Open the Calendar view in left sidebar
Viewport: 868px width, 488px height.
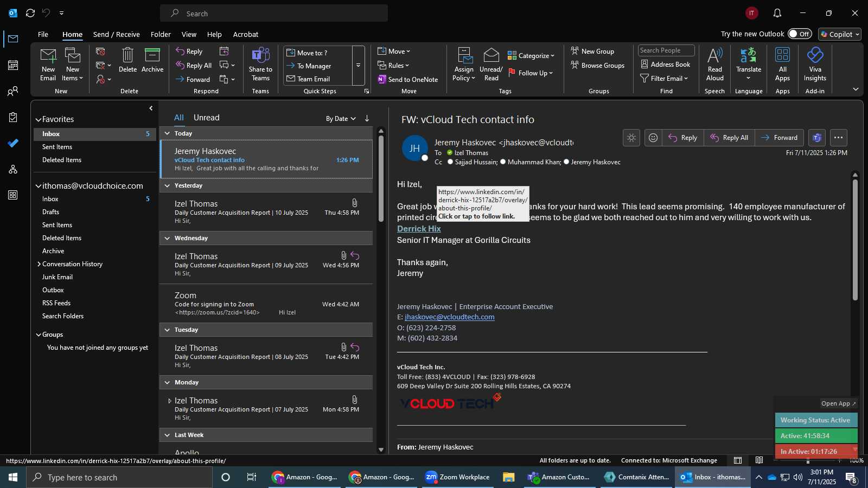(x=13, y=65)
